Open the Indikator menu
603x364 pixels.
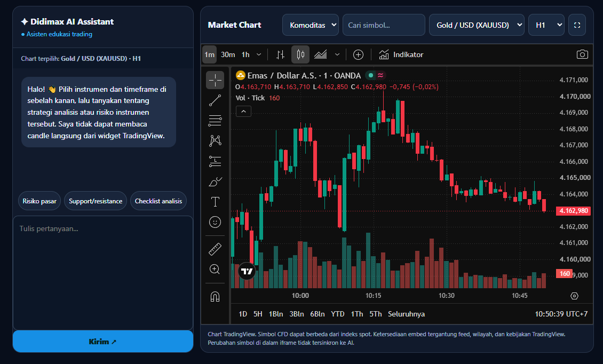401,54
